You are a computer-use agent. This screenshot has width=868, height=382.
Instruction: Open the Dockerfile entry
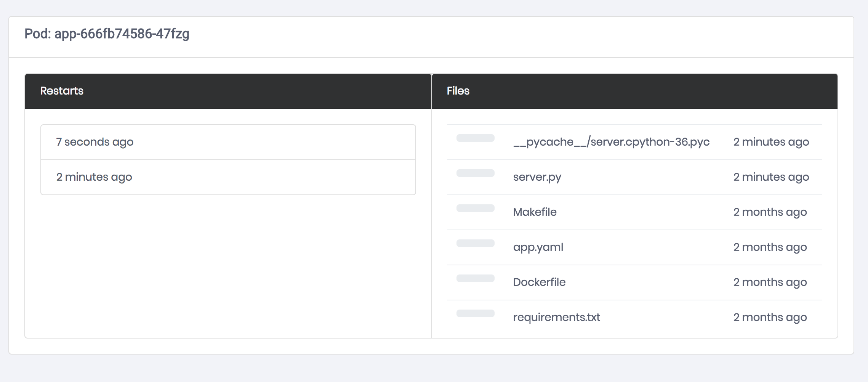[x=539, y=282]
